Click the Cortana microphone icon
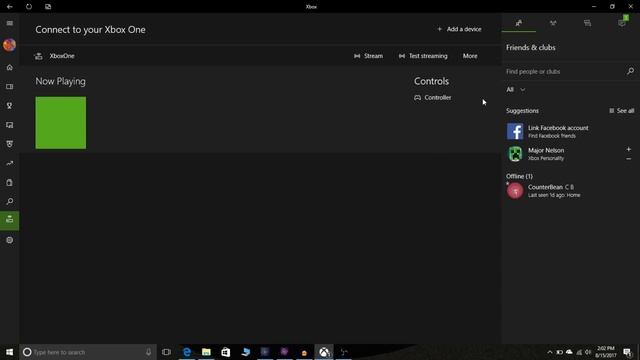640x360 pixels. coord(149,352)
